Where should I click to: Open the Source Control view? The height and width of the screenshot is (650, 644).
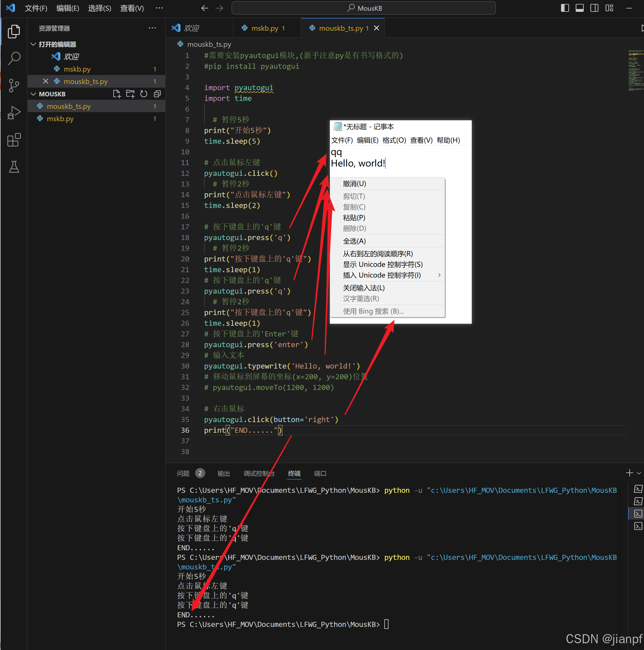tap(14, 85)
